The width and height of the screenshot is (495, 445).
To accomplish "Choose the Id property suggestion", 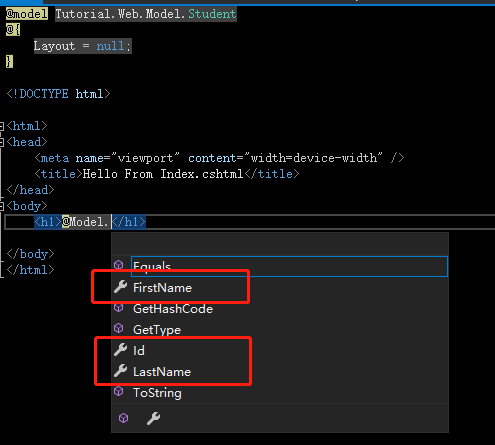I will (139, 351).
